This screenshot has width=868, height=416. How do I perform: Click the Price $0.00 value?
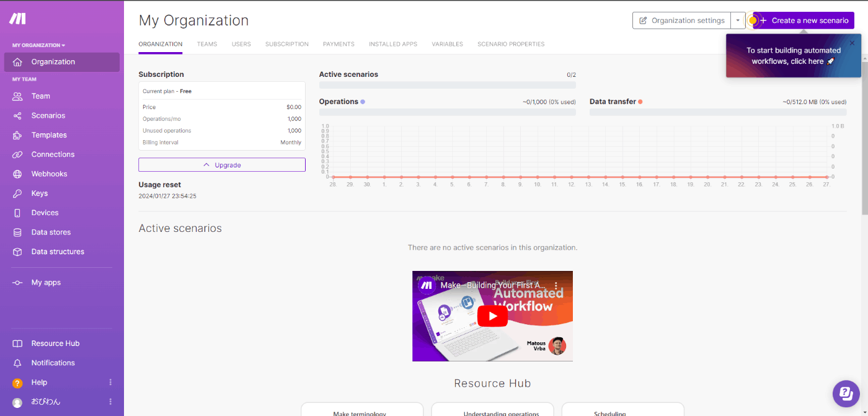tap(294, 107)
